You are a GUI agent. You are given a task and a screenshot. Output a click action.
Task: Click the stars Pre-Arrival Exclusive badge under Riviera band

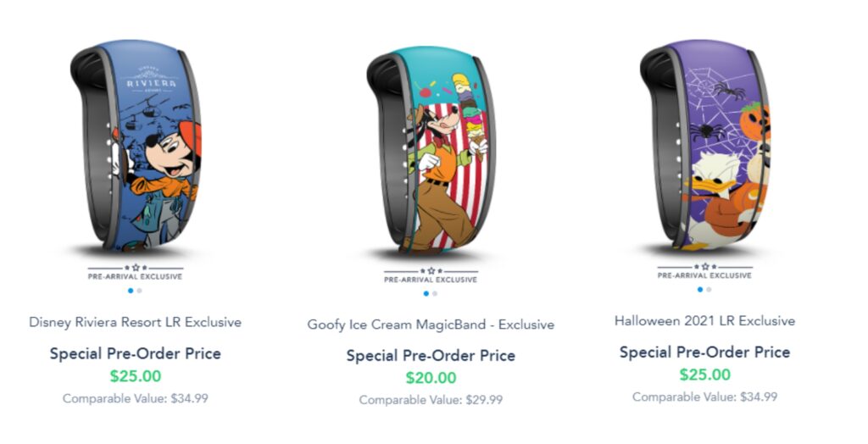[136, 272]
